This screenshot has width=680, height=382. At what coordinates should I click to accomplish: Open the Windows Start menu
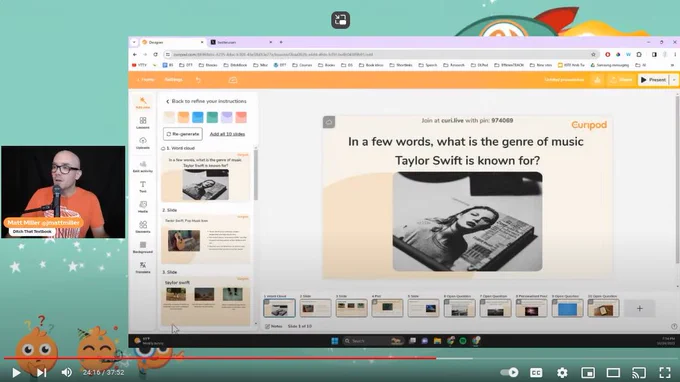click(x=335, y=341)
